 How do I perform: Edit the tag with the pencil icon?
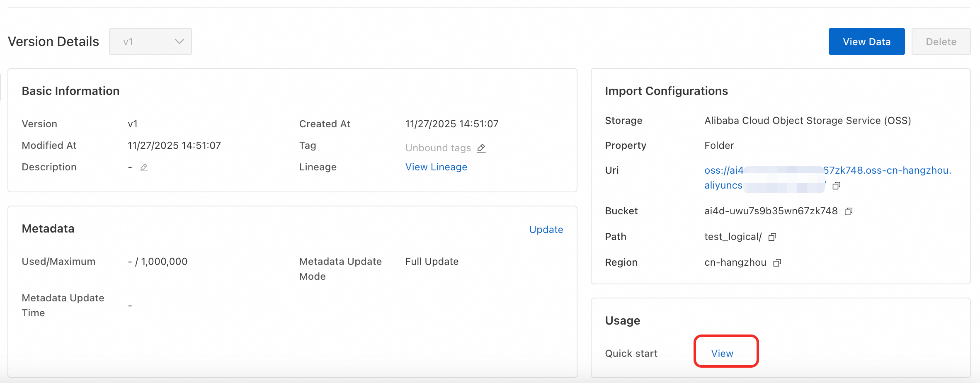click(481, 148)
